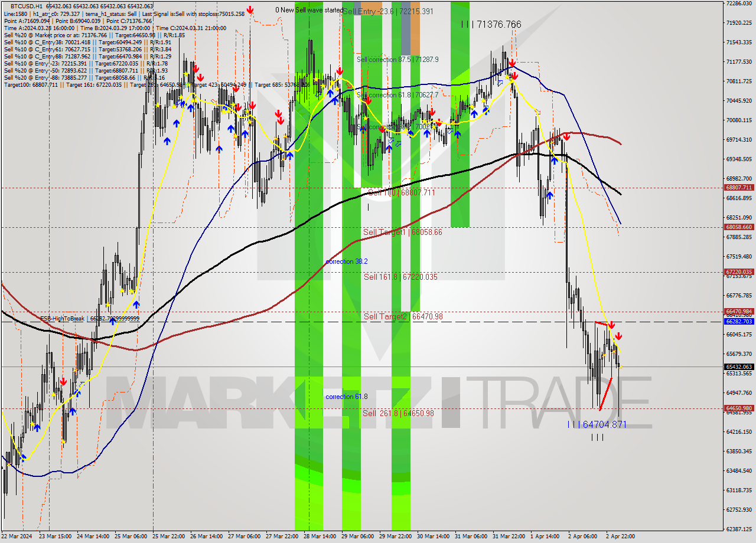Viewport: 756px width, 543px height.
Task: Click the '| | | 71376.766' high marker label
Action: pyautogui.click(x=491, y=24)
